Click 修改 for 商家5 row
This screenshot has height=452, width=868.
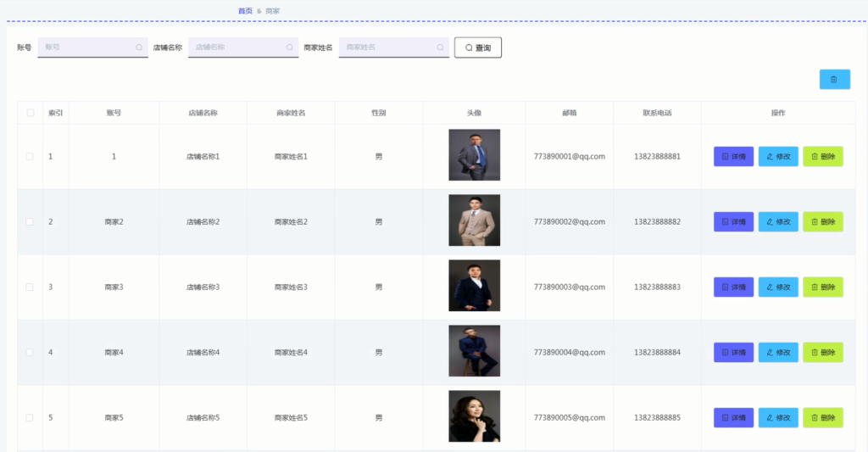coord(778,418)
